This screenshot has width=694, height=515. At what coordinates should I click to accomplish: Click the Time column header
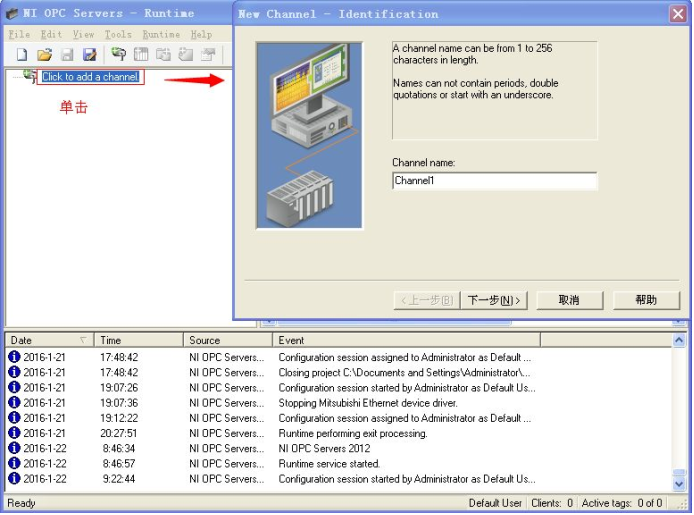(139, 340)
